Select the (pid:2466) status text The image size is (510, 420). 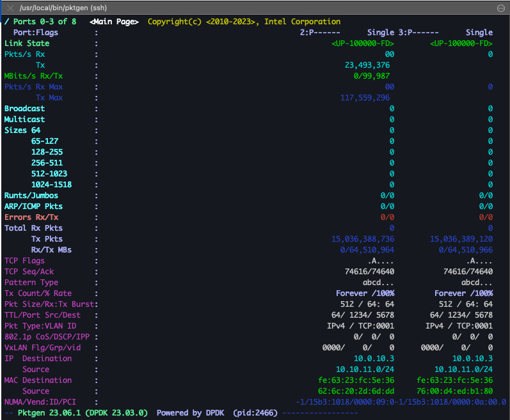click(x=255, y=413)
